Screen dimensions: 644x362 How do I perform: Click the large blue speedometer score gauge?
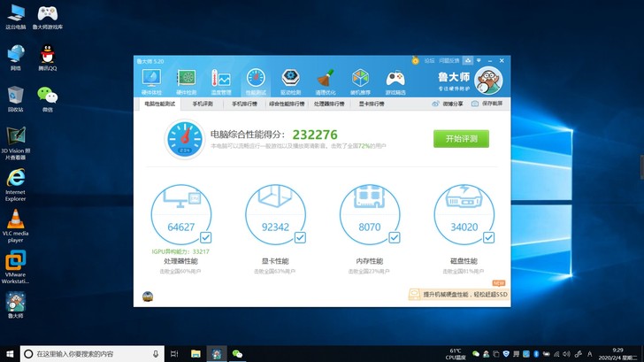coord(185,139)
